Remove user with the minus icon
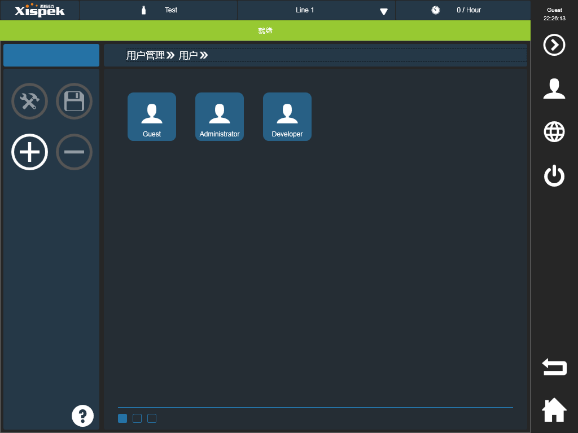578x433 pixels. 74,152
